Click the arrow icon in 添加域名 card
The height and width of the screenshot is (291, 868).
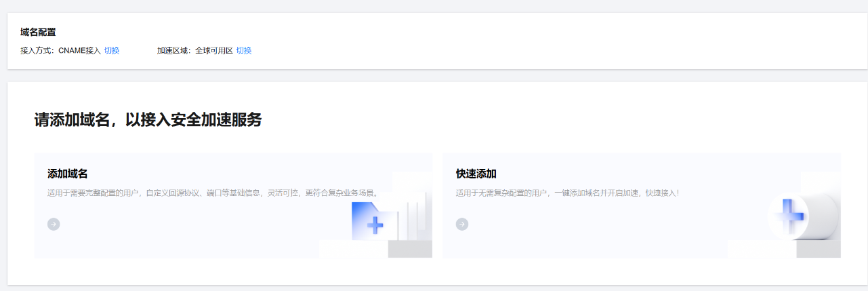[54, 224]
